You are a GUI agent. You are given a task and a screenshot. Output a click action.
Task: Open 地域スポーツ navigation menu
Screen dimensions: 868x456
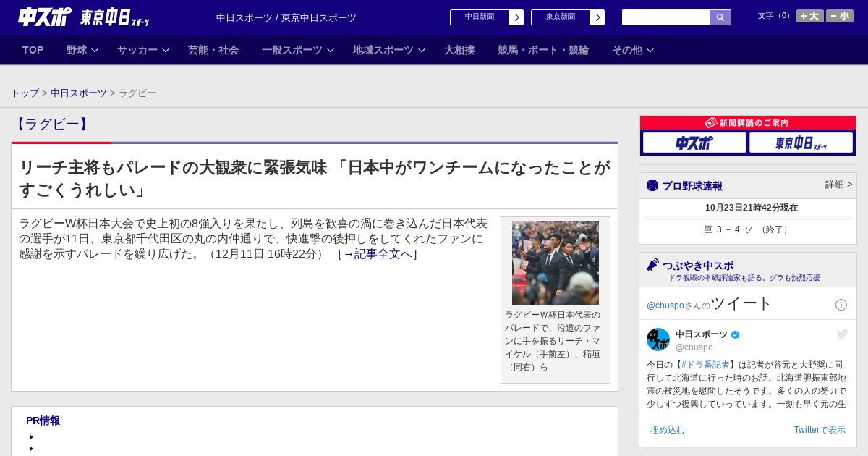click(x=383, y=50)
